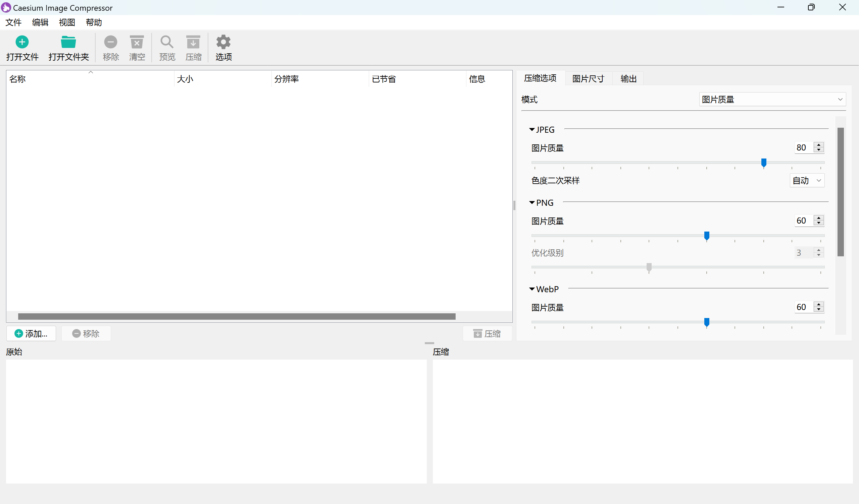Click the JPEG quality slider handle
859x504 pixels.
(x=764, y=163)
